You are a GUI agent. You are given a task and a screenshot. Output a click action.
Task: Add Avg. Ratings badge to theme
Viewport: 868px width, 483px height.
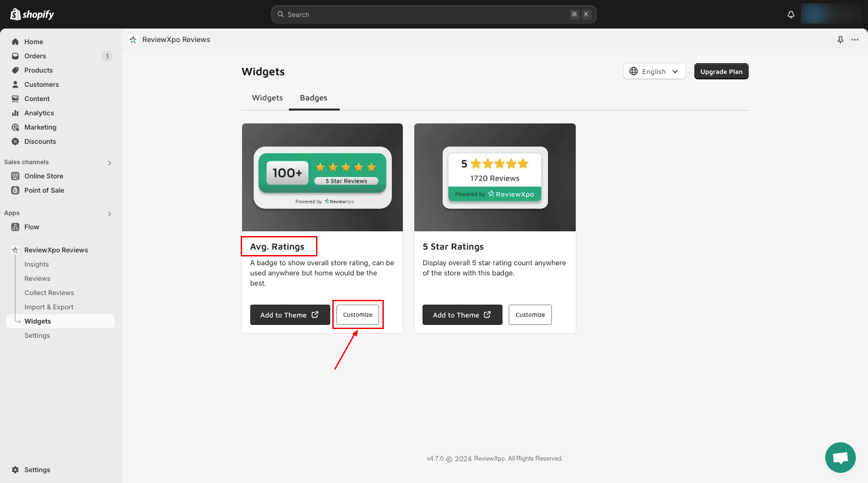pos(290,315)
